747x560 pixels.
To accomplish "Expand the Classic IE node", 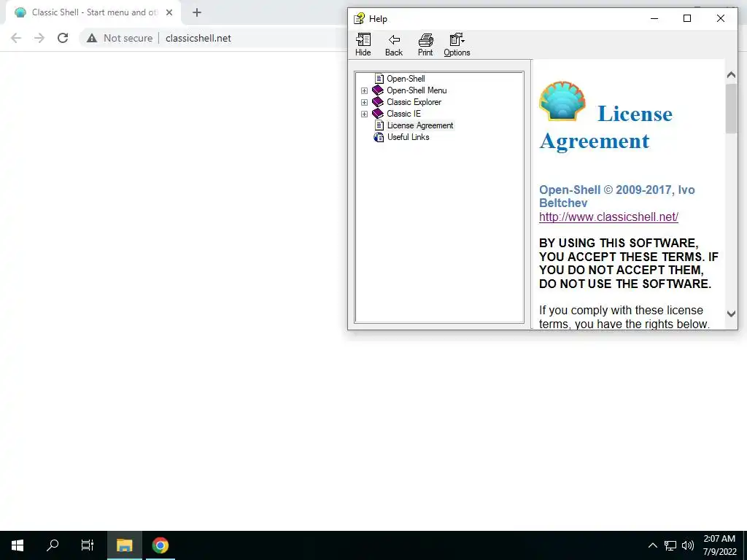I will tap(365, 114).
